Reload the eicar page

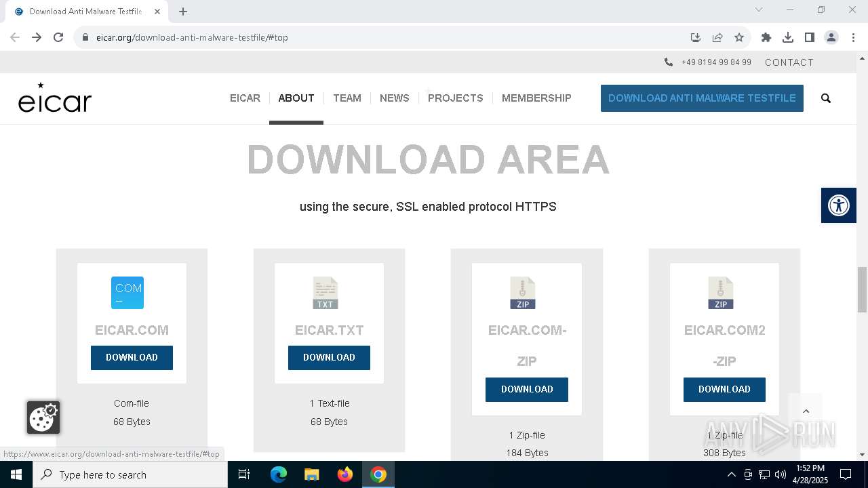58,37
